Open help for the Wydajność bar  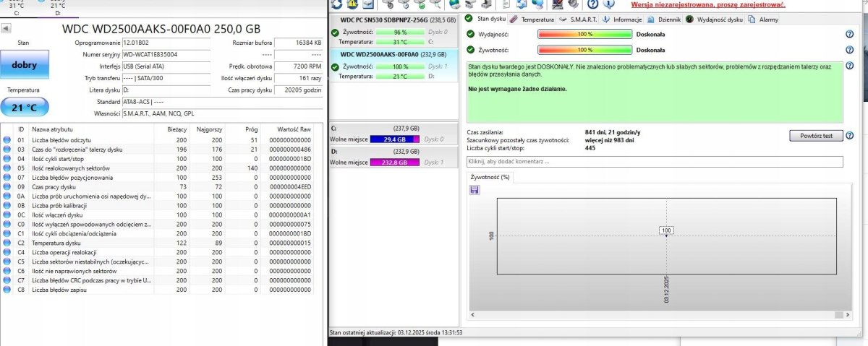tap(849, 34)
